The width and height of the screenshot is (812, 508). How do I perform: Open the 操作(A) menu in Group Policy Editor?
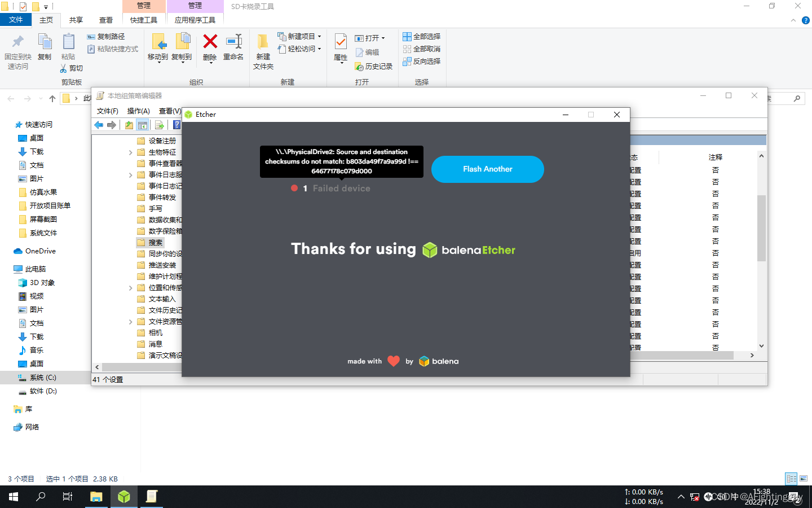point(138,111)
